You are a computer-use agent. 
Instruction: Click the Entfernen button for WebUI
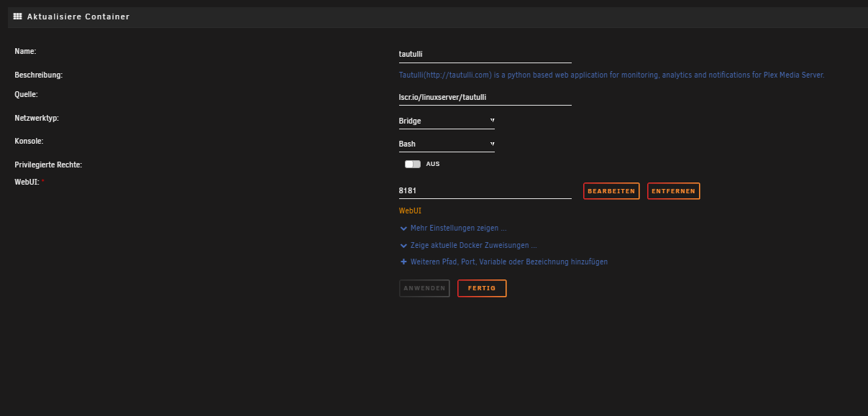[673, 191]
